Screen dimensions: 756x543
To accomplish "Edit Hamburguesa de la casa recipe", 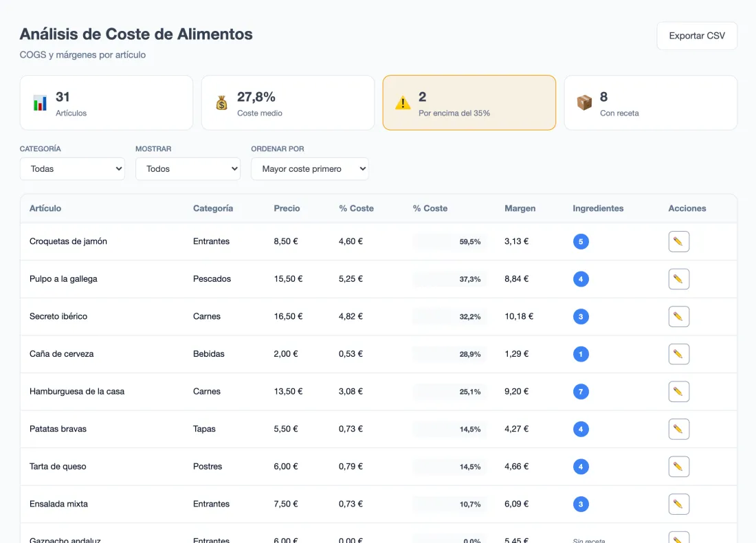I will point(678,392).
